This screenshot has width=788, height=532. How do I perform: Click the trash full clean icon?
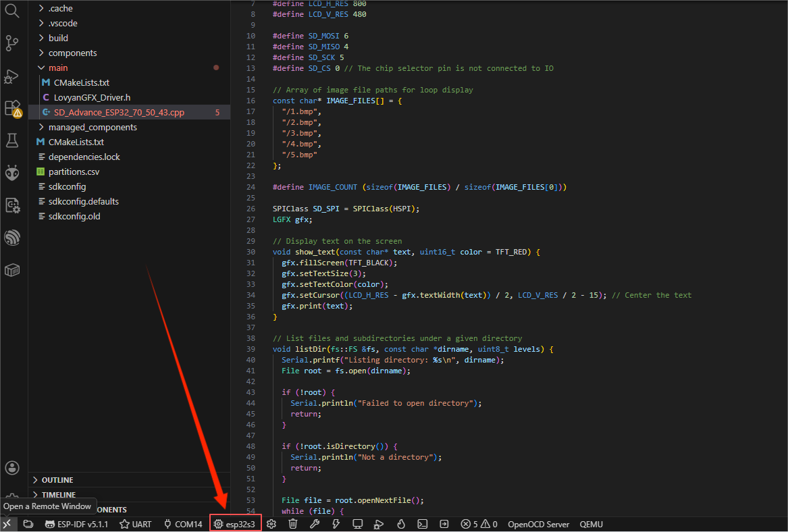pyautogui.click(x=292, y=524)
